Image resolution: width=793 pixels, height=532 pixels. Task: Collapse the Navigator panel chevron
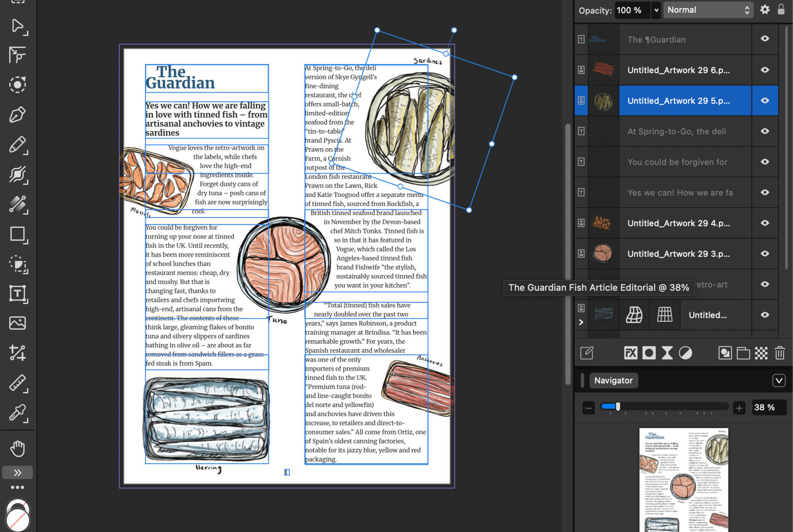coord(779,381)
